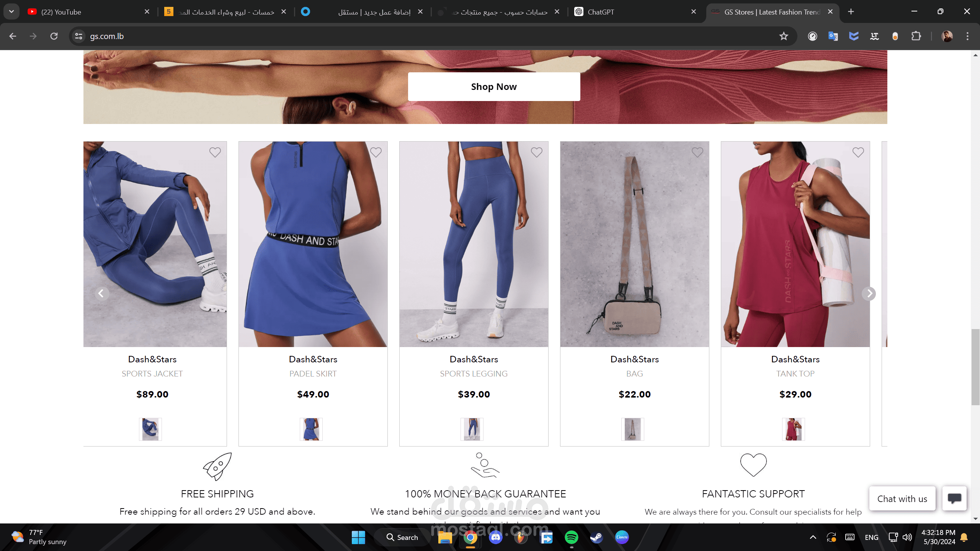Open the Sports Legging product image
Image resolution: width=980 pixels, height=551 pixels.
pyautogui.click(x=474, y=244)
